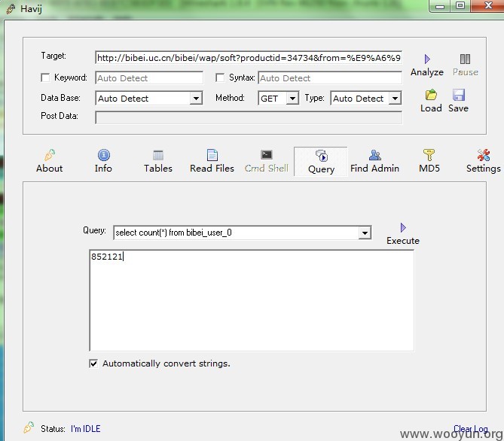504x441 pixels.
Task: Click the Find Admin tab label
Action: click(374, 169)
